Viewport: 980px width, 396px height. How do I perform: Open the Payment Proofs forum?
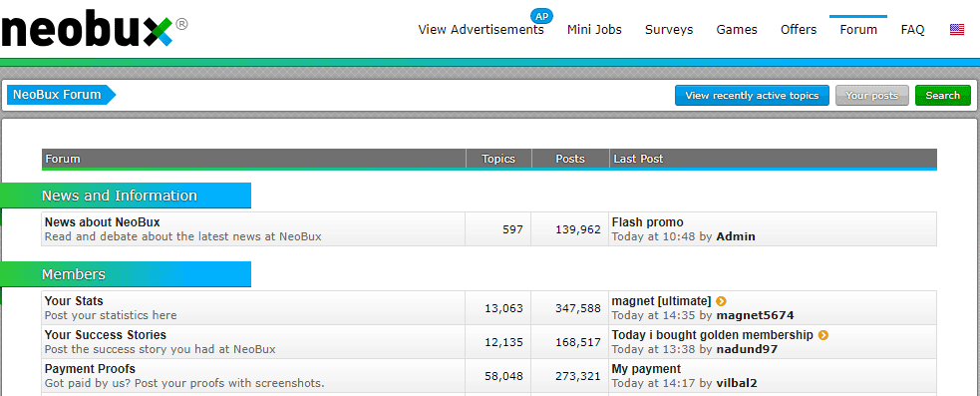(90, 368)
